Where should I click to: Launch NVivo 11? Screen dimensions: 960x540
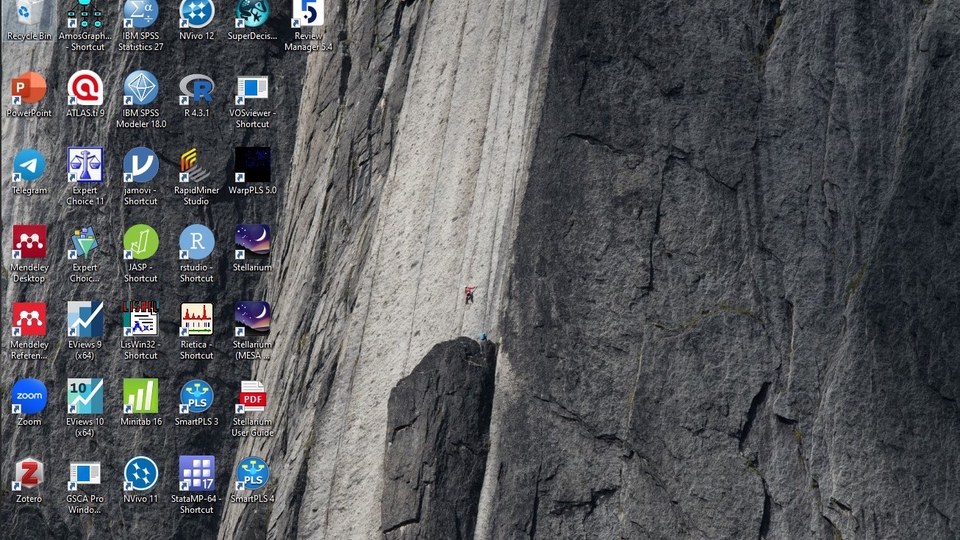pyautogui.click(x=141, y=481)
